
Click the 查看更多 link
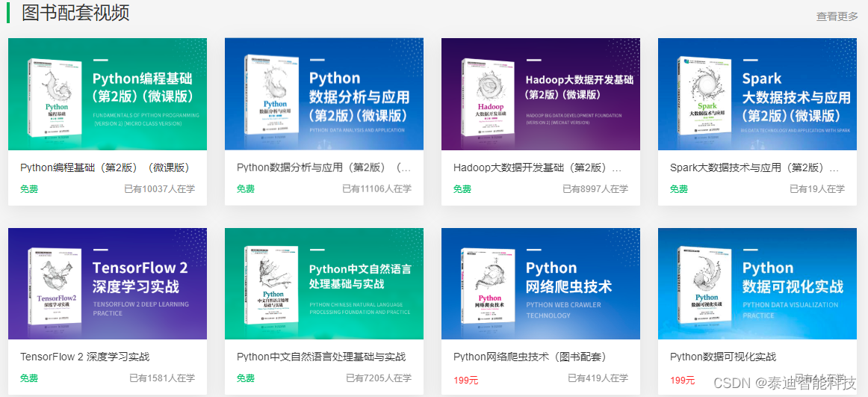click(837, 16)
